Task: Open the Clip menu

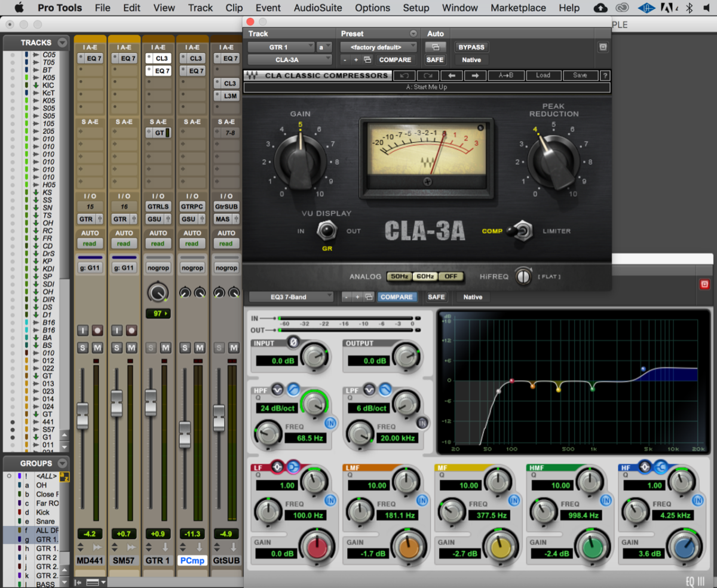Action: click(x=234, y=8)
